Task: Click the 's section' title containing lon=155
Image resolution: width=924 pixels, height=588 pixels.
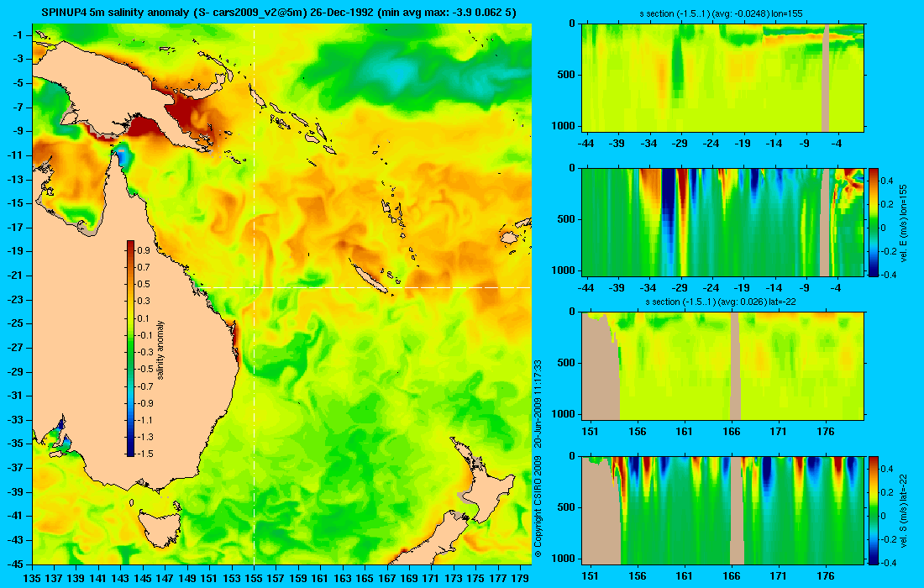Action: point(722,13)
